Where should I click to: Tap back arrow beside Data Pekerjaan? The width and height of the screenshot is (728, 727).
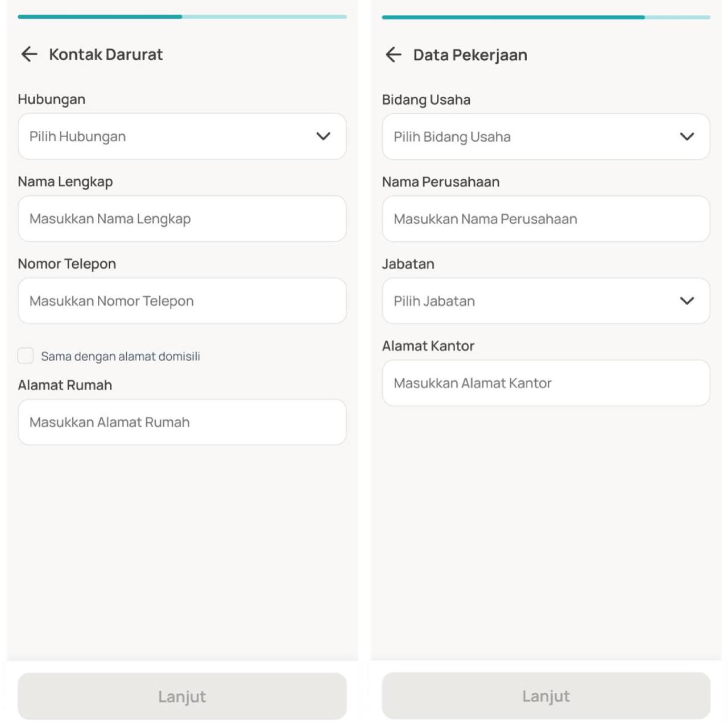393,55
